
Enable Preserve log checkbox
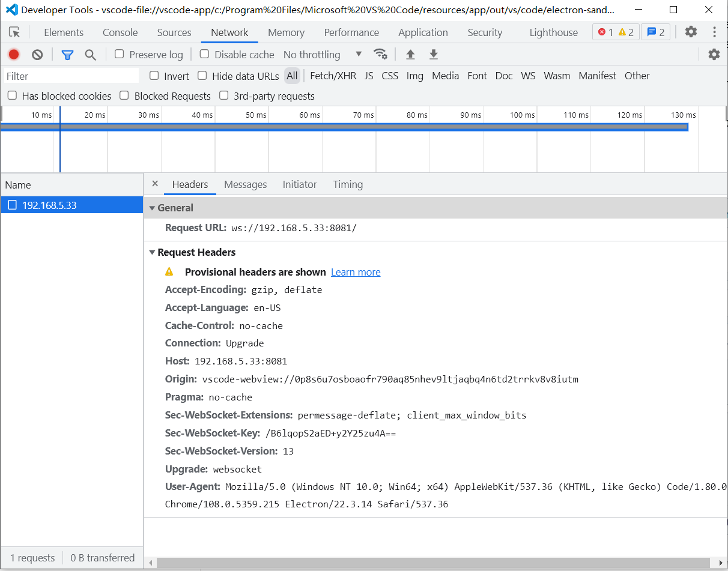point(119,54)
